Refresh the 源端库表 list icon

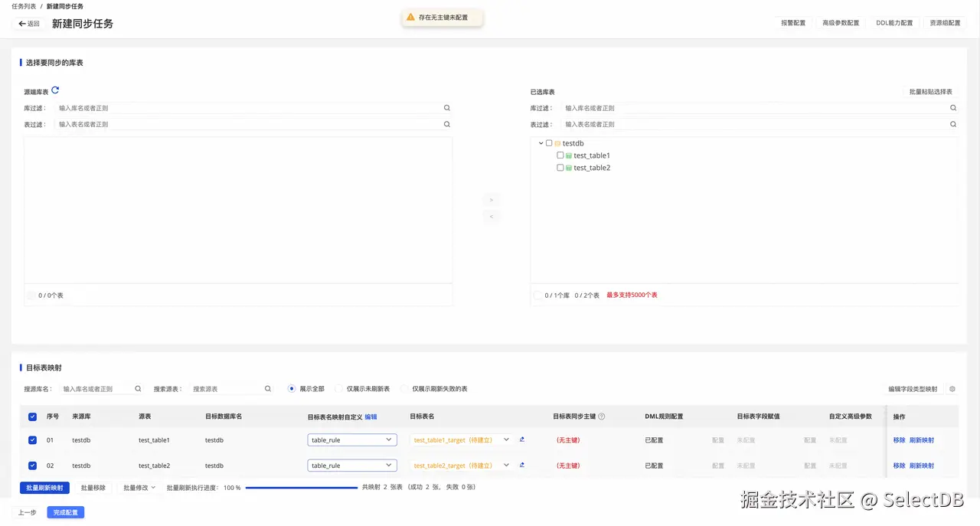[55, 90]
